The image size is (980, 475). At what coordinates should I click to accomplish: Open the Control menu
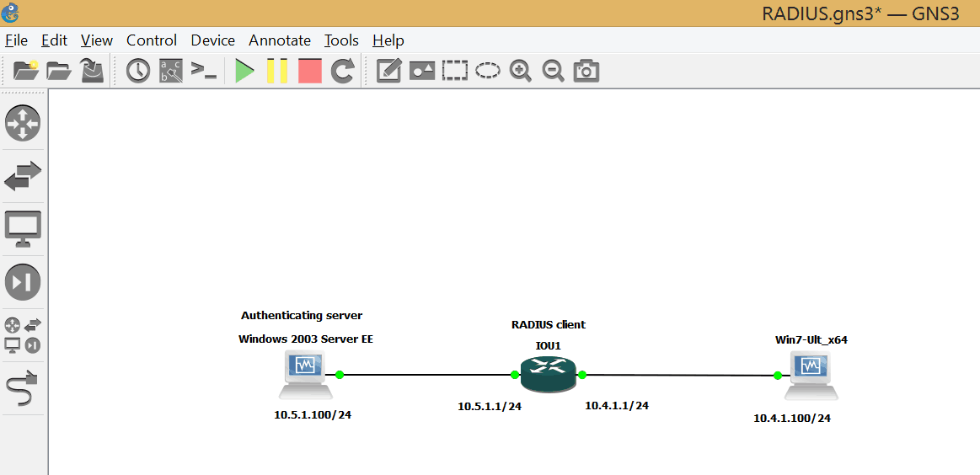152,40
